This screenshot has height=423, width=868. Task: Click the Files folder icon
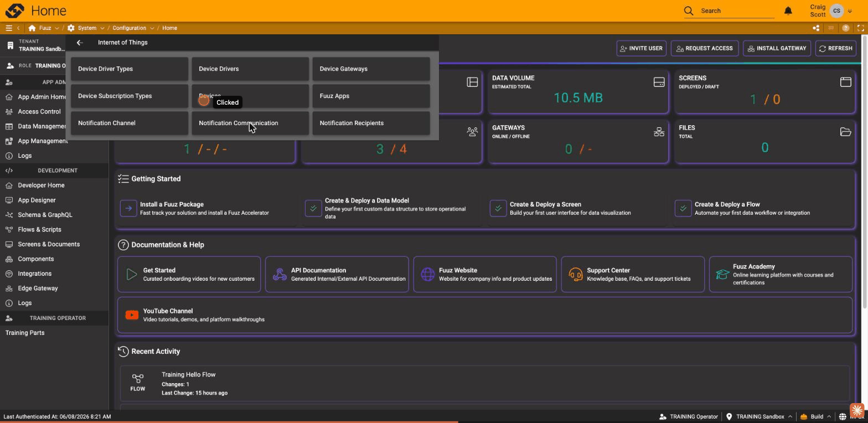click(845, 132)
